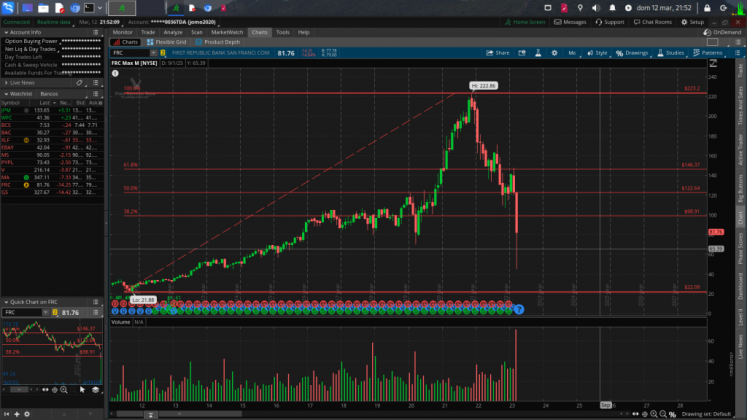Sort watchlist by Last column header
The image size is (747, 420).
point(44,103)
